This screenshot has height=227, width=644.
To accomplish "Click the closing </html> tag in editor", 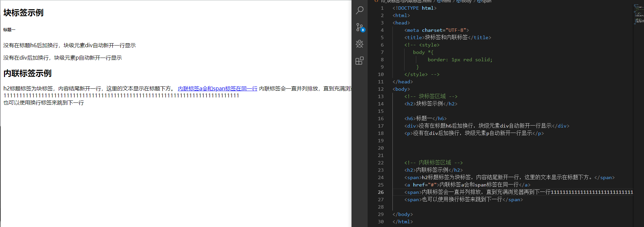I will click(x=402, y=222).
